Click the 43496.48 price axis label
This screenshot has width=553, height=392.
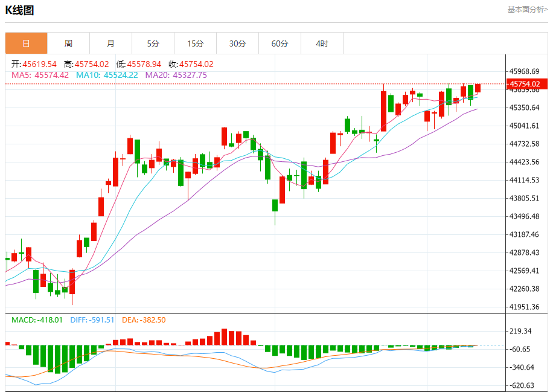525,216
